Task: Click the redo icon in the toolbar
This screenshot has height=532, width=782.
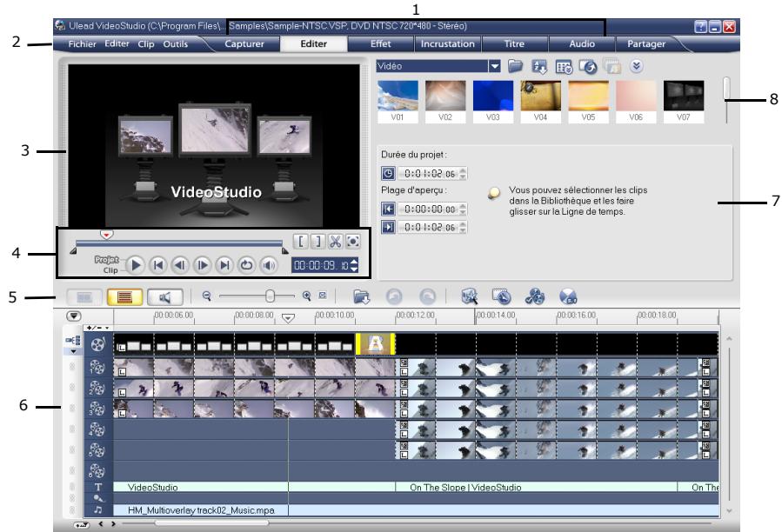Action: point(427,296)
